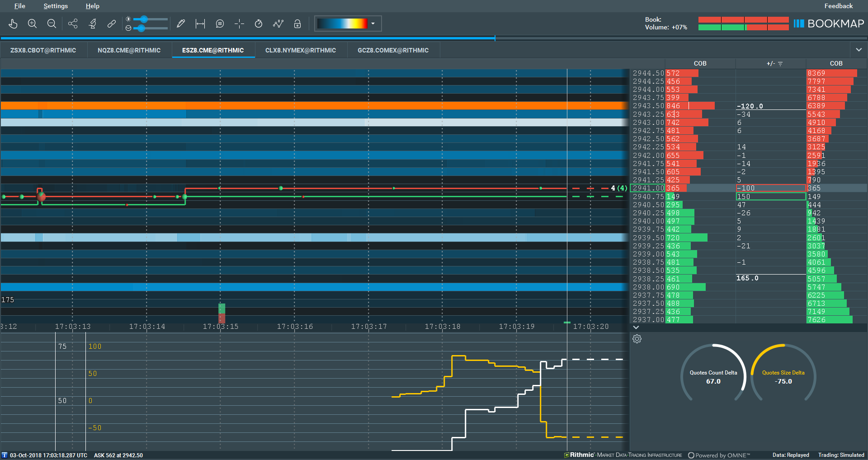Collapse the order book panel via its chevron

636,328
